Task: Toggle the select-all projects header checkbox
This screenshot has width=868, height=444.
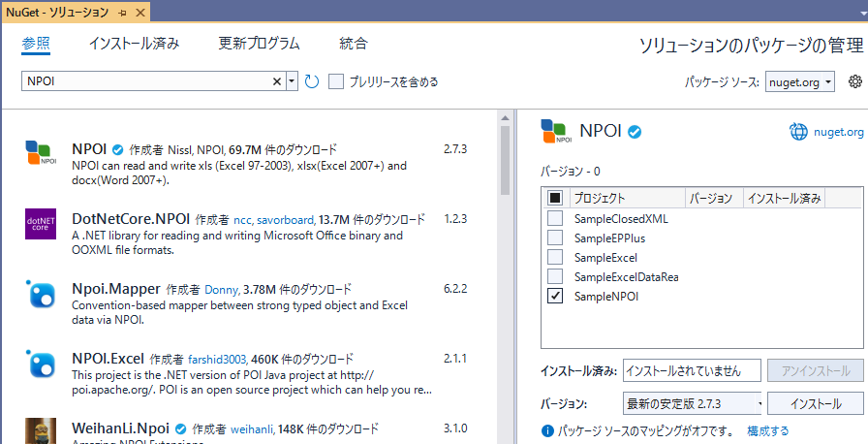Action: tap(555, 198)
